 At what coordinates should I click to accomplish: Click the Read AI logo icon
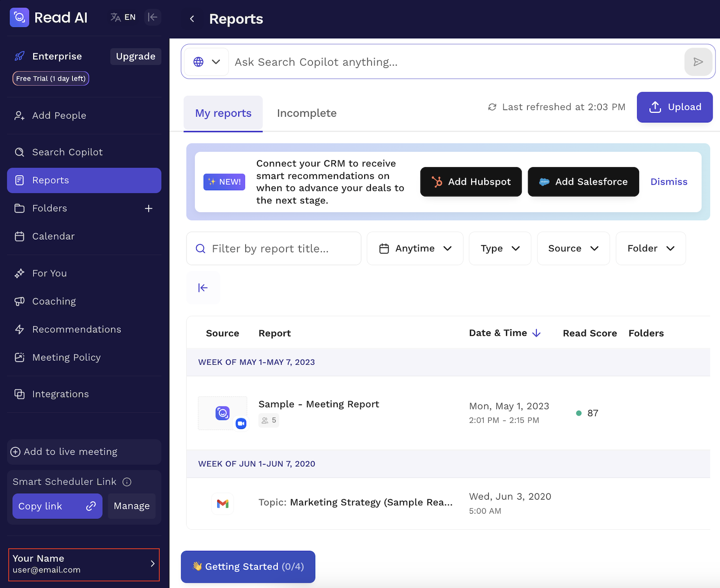19,17
